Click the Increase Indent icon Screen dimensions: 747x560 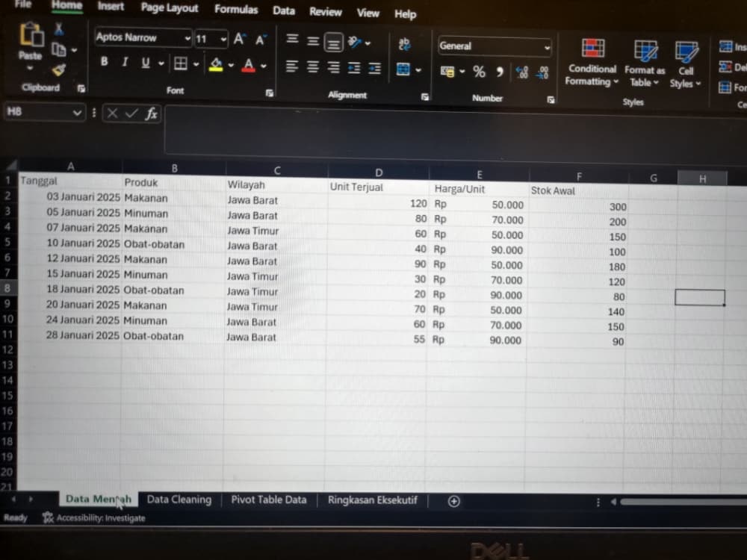(x=375, y=69)
